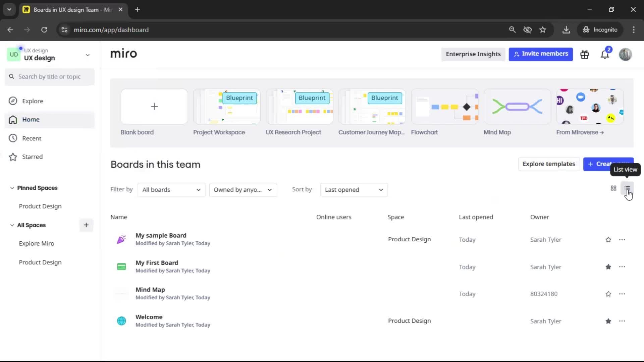Viewport: 644px width, 362px height.
Task: Click the My First Board green icon
Action: tap(121, 267)
